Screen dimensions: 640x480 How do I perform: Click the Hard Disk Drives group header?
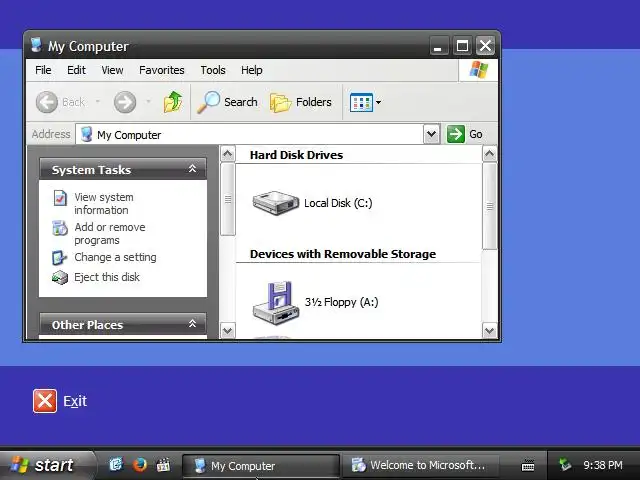click(x=296, y=155)
